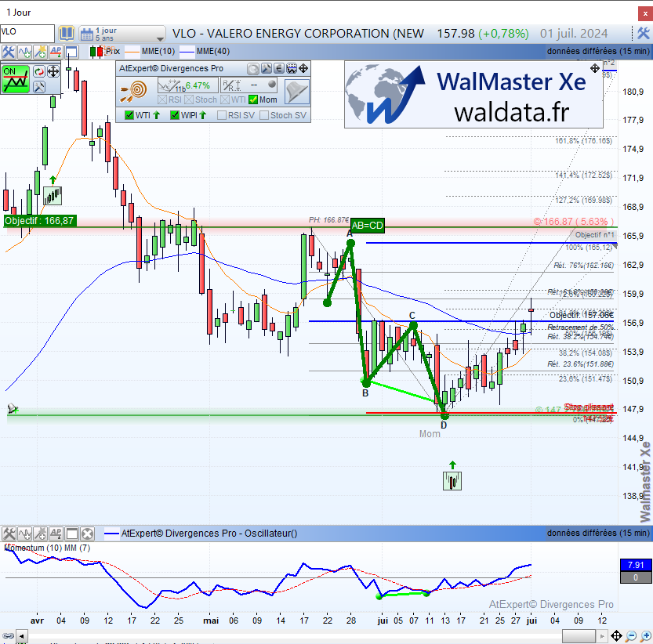Image resolution: width=653 pixels, height=644 pixels.
Task: Click the R/R ratio box in Divergences Pro
Action: (249, 85)
